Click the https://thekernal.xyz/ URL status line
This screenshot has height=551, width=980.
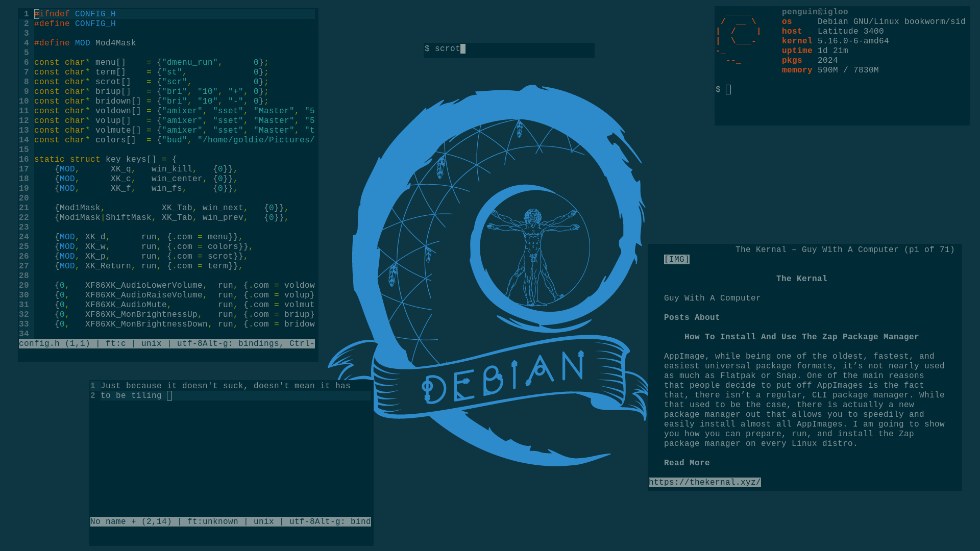click(705, 483)
